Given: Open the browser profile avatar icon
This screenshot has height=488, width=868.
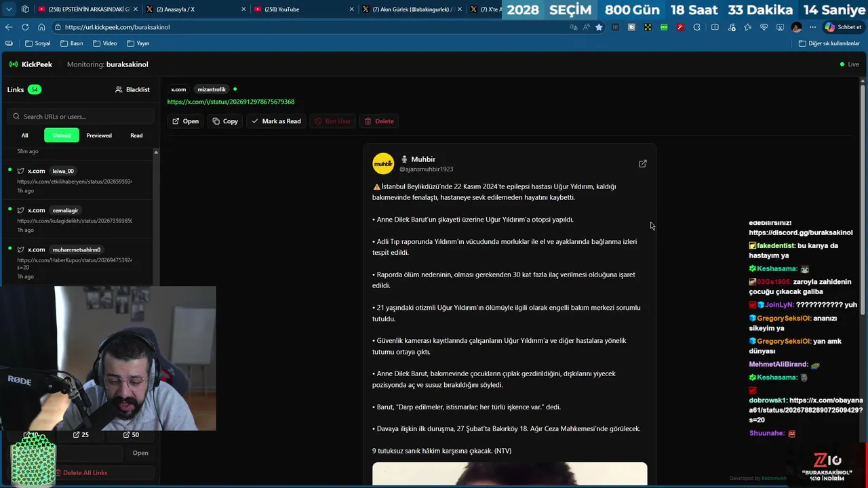Looking at the screenshot, I should click(x=796, y=27).
